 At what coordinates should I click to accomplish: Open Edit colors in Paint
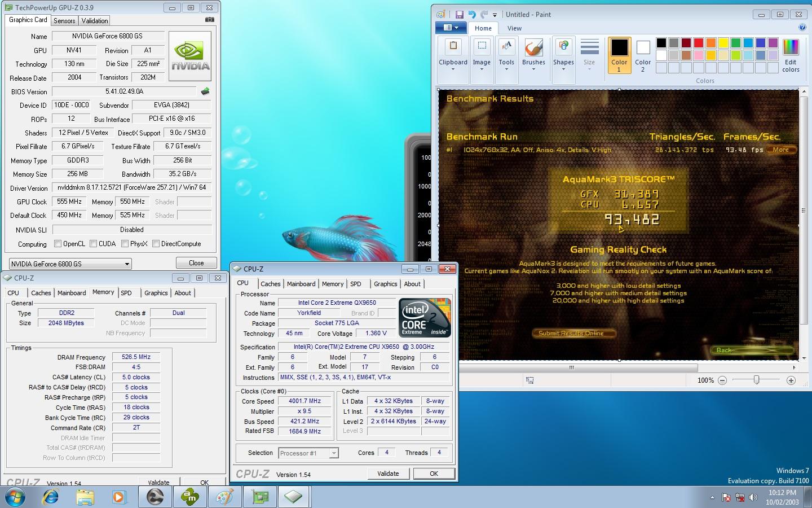click(791, 55)
